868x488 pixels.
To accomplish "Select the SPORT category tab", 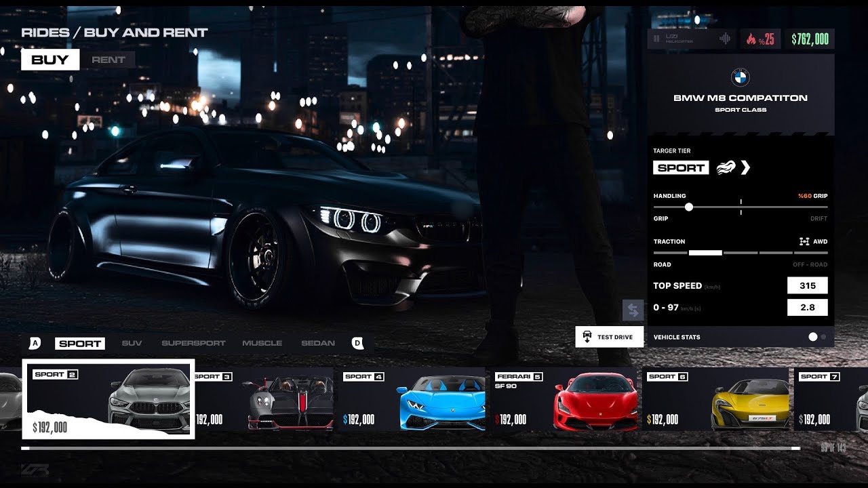I will (x=80, y=344).
